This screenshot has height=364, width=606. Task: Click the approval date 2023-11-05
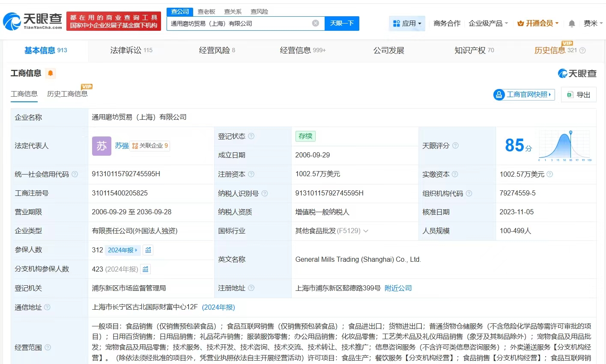point(516,212)
